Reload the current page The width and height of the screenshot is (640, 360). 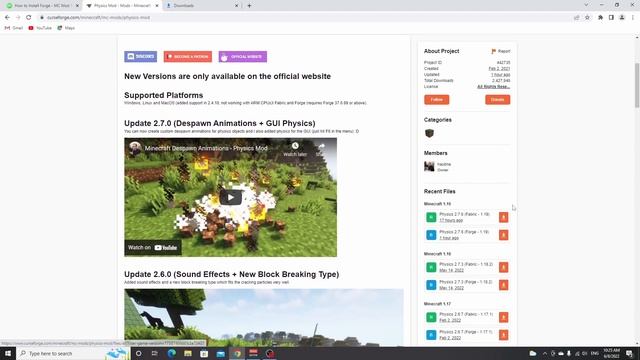tap(29, 18)
